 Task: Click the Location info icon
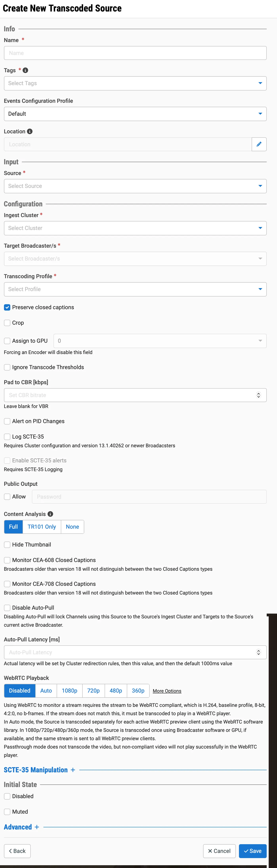[30, 131]
